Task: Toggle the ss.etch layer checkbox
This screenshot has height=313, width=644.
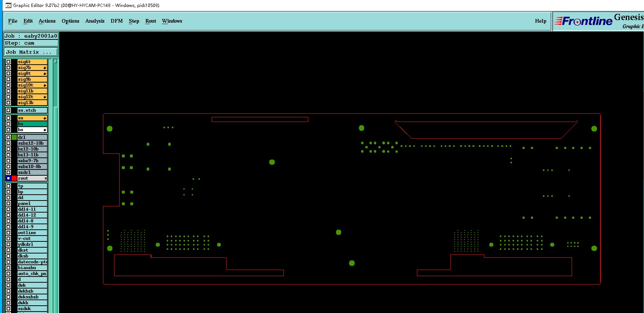Action: (x=8, y=110)
